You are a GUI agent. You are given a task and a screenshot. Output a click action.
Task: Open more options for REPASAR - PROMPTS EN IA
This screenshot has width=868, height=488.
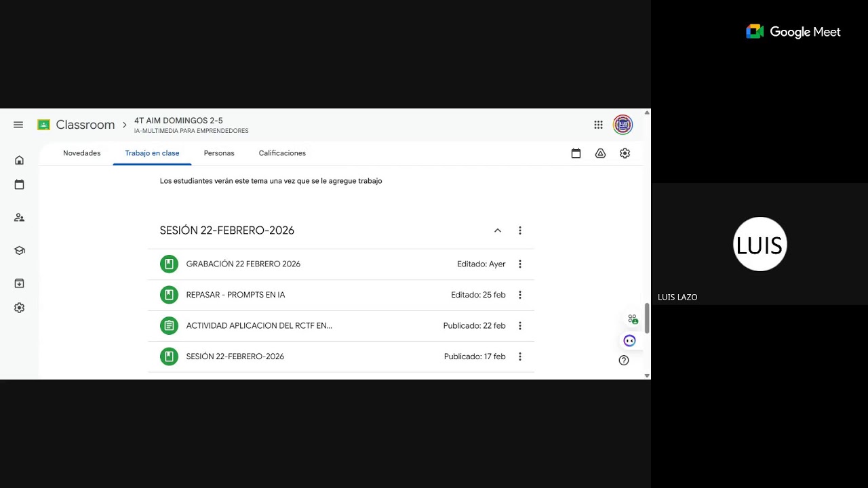[x=520, y=295]
